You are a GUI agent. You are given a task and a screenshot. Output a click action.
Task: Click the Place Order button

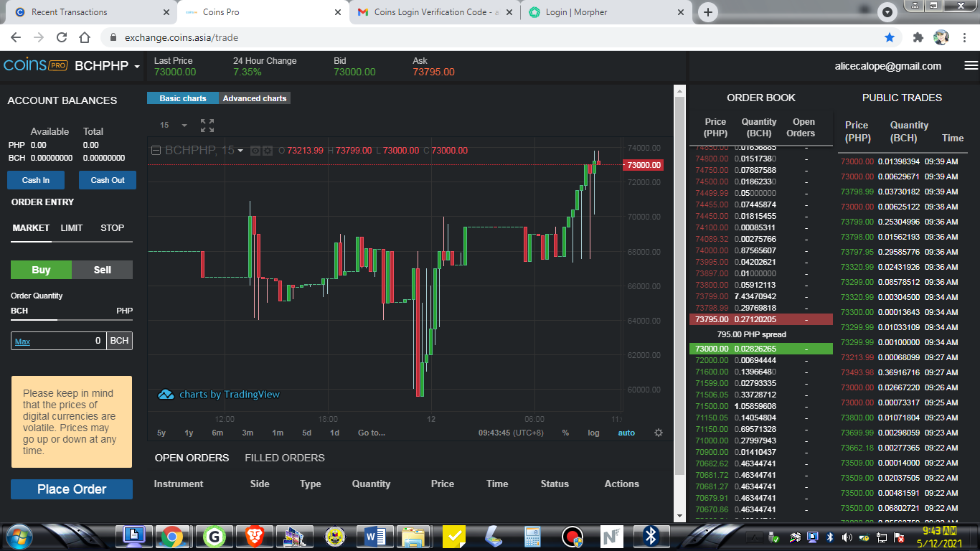tap(72, 489)
